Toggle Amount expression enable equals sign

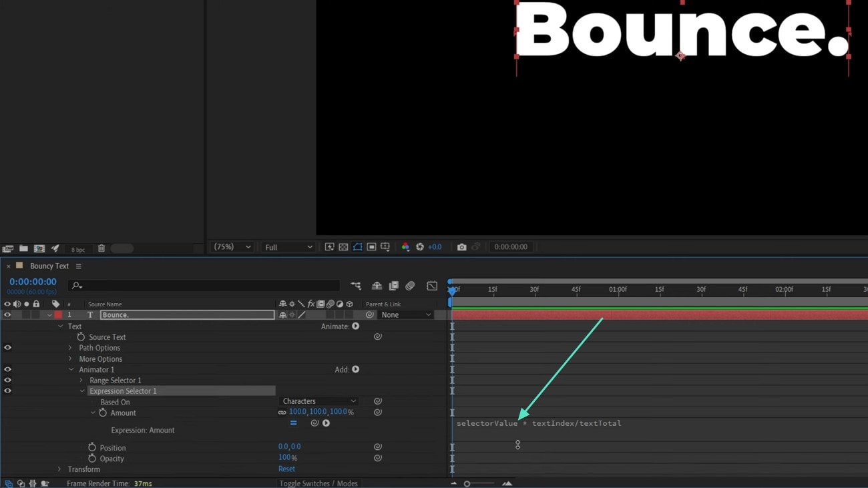pyautogui.click(x=293, y=423)
